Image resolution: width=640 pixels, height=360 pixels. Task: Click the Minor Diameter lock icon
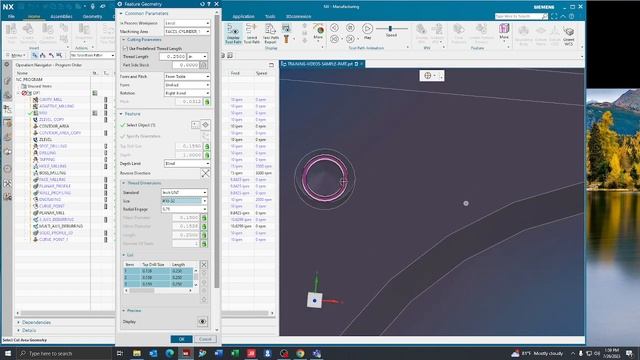point(204,227)
